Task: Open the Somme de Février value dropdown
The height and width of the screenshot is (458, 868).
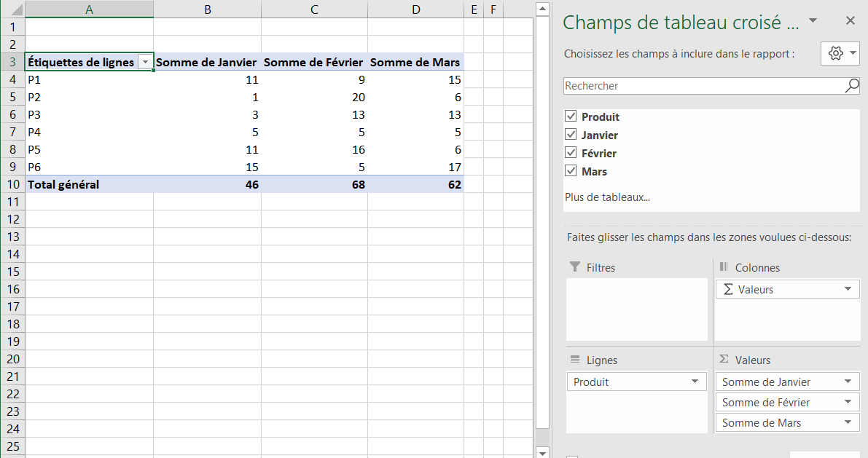Action: click(848, 402)
